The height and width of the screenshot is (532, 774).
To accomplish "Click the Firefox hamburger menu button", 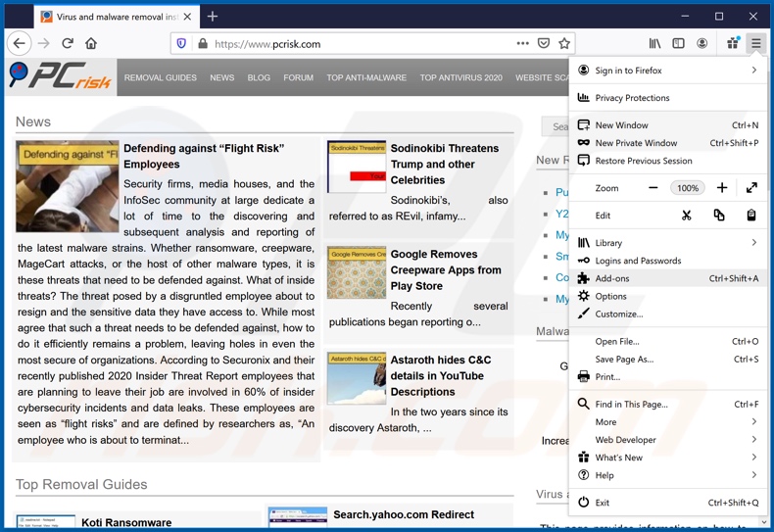I will 755,43.
